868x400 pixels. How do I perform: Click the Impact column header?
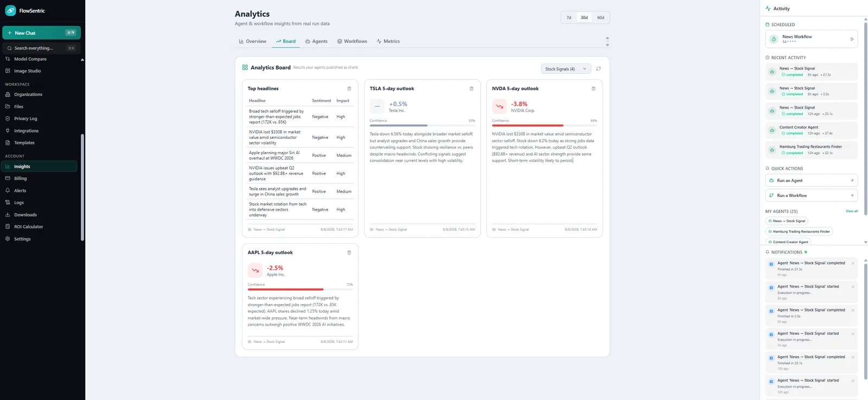343,101
